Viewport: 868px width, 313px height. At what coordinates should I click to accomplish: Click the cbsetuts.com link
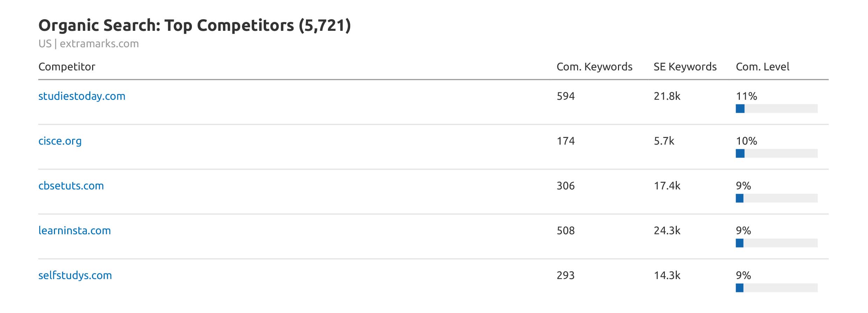[71, 186]
